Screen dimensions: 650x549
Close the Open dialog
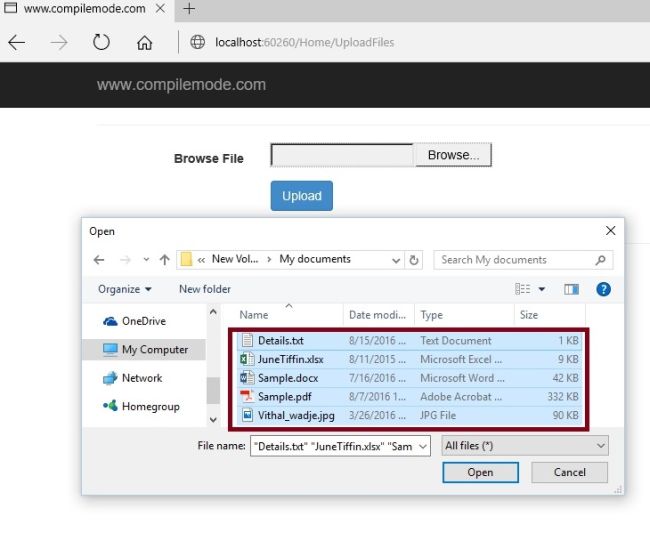(x=610, y=231)
